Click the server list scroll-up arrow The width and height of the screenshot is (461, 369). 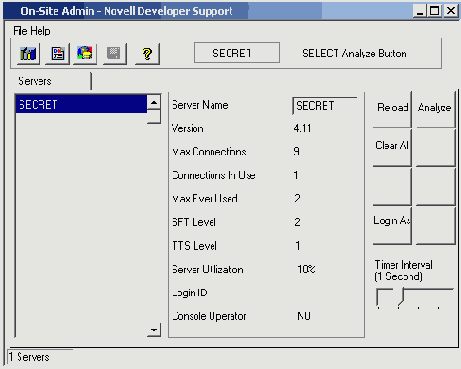[154, 102]
